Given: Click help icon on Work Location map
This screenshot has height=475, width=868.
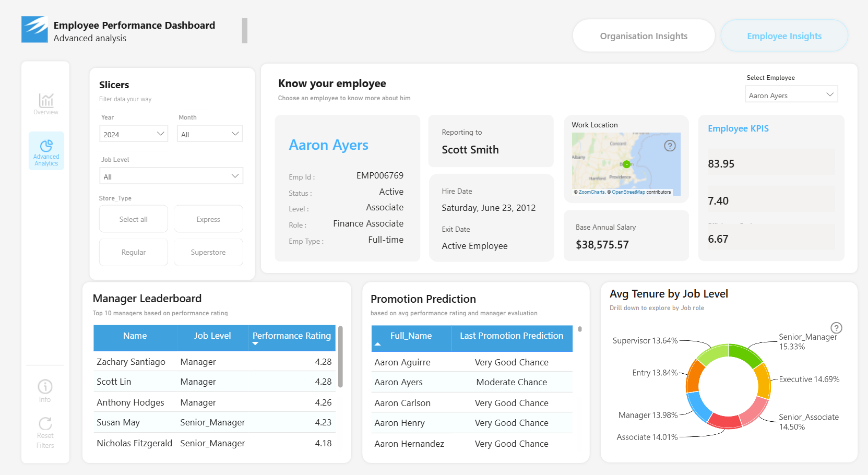Looking at the screenshot, I should (670, 146).
